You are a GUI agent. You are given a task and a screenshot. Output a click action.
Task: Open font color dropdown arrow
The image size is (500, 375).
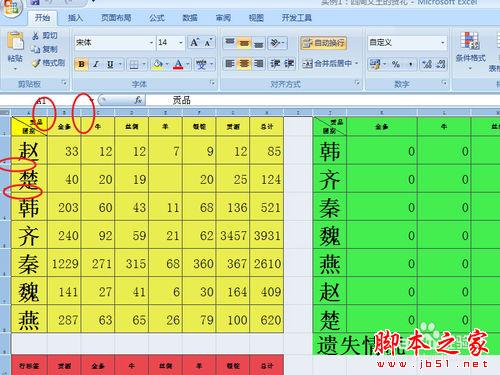(x=188, y=64)
